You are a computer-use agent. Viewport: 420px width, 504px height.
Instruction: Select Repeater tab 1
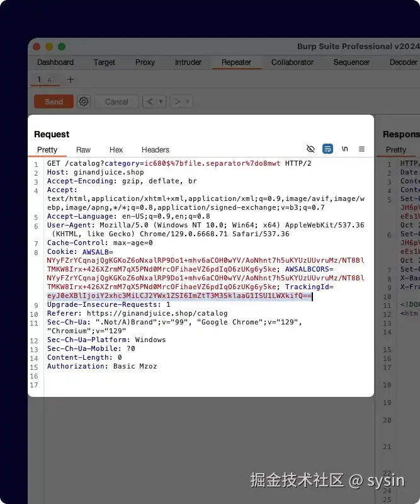click(x=39, y=79)
